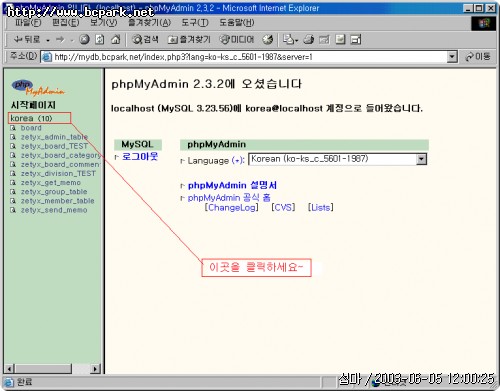Click the discuss toolbar icon
This screenshot has height=391, width=500.
coord(340,40)
